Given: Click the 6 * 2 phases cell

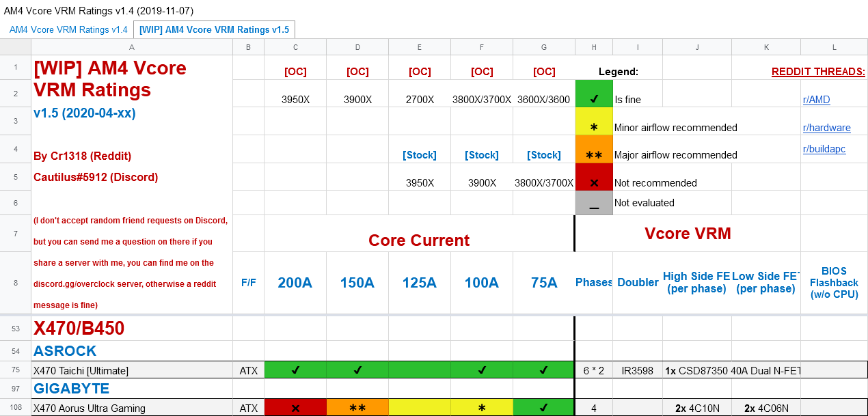Looking at the screenshot, I should (594, 370).
